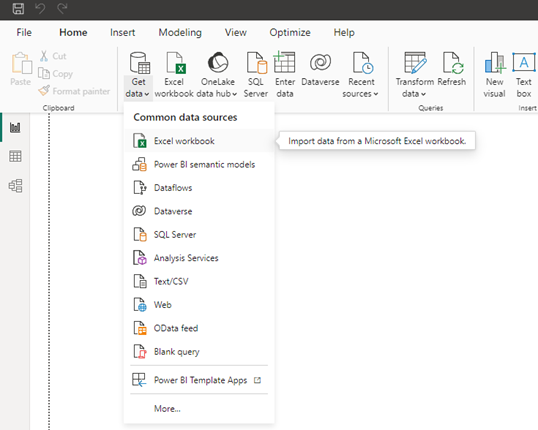Open Report view from left sidebar
This screenshot has width=538, height=430.
pos(15,127)
